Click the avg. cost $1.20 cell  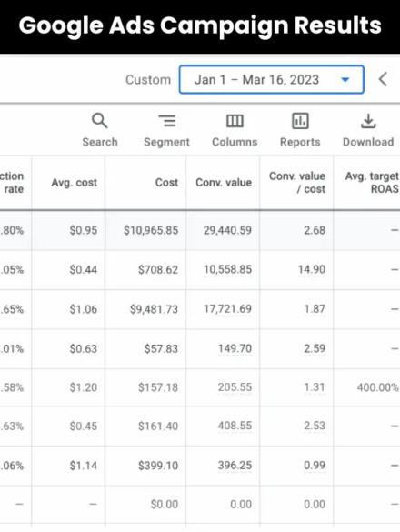84,387
